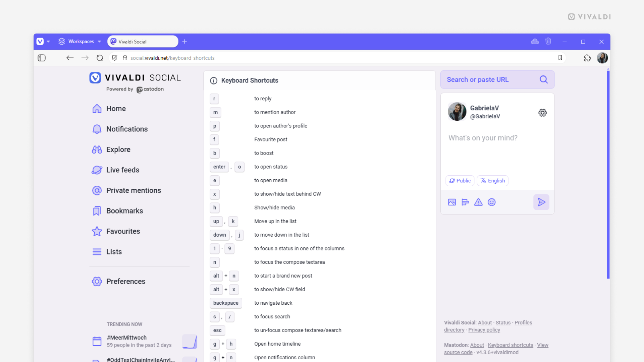Open the GabrielaV profile avatar
The image size is (644, 362).
coord(457,112)
